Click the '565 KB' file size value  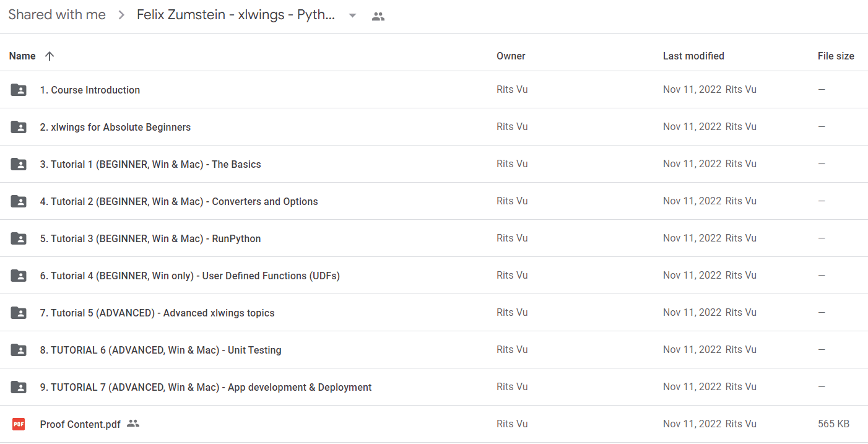point(833,424)
